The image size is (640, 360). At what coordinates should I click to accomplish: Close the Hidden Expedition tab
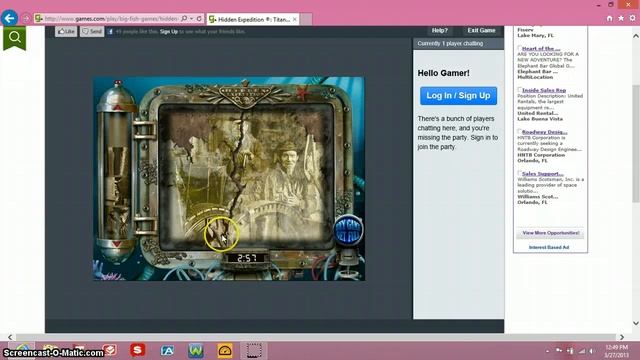click(x=295, y=19)
